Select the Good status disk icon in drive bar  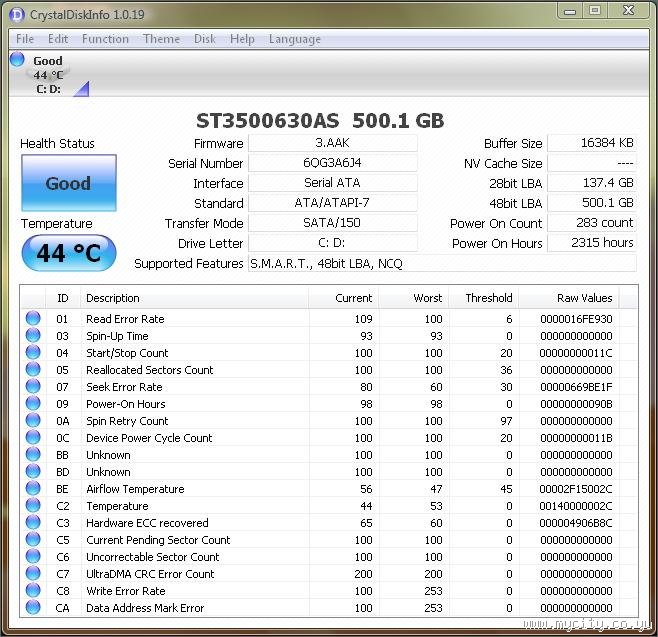tap(17, 60)
